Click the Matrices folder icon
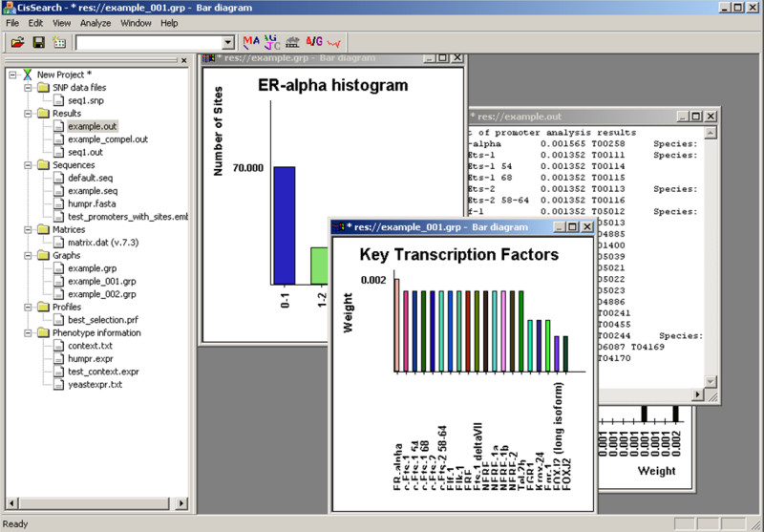Viewport: 764px width, 532px height. coord(43,229)
